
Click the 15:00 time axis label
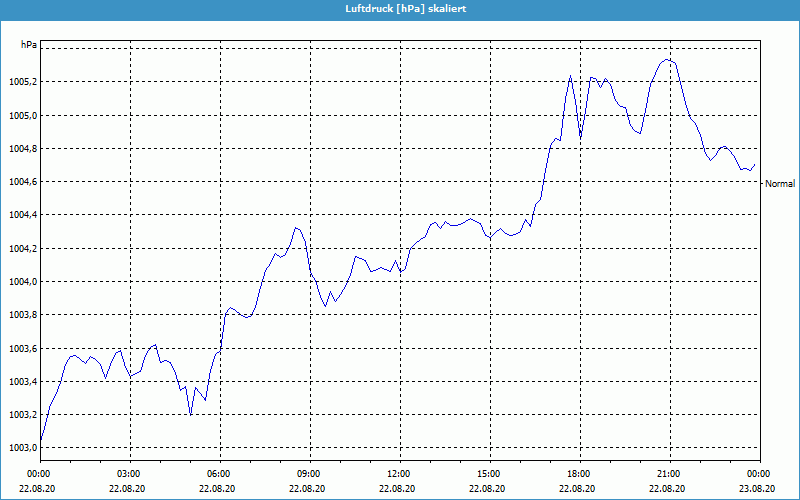[489, 473]
